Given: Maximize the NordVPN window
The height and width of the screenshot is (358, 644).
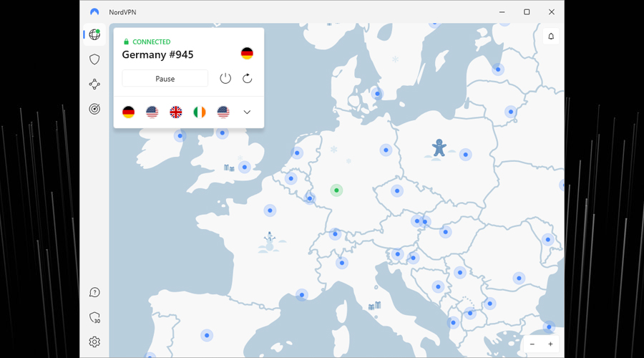Looking at the screenshot, I should 527,12.
